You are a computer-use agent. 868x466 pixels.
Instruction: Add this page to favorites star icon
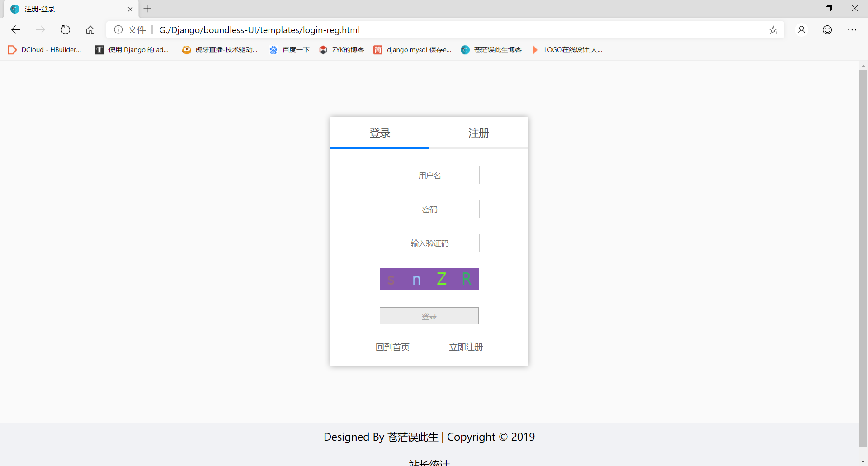(773, 30)
